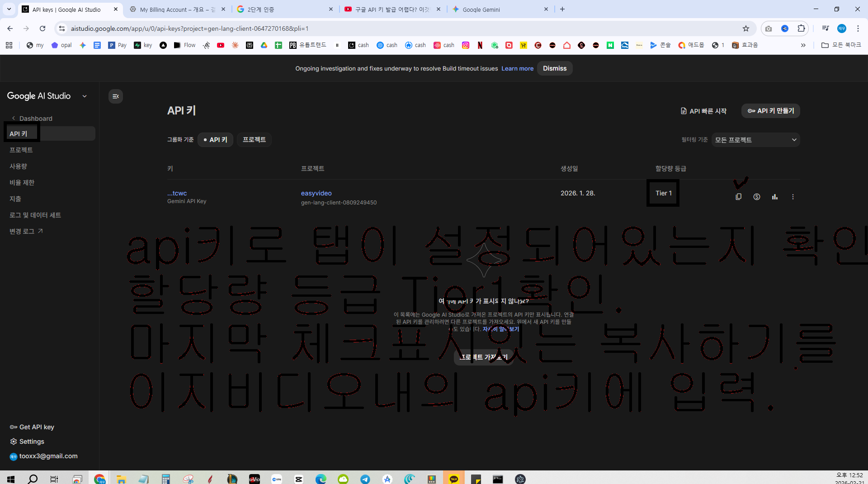Collapse the sidebar panel toggle
This screenshot has width=868, height=484.
click(116, 96)
